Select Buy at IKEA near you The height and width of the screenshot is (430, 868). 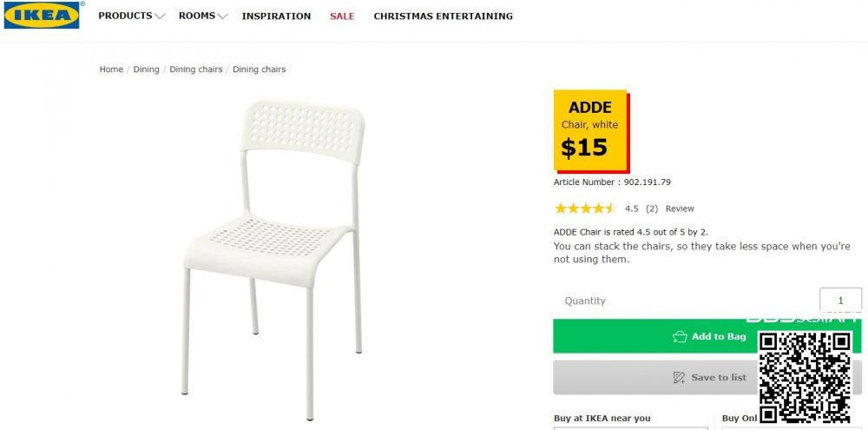pos(602,419)
